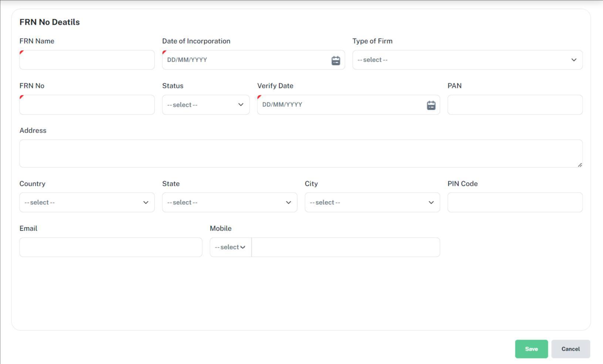Click the Mobile label text
603x364 pixels.
click(x=221, y=228)
